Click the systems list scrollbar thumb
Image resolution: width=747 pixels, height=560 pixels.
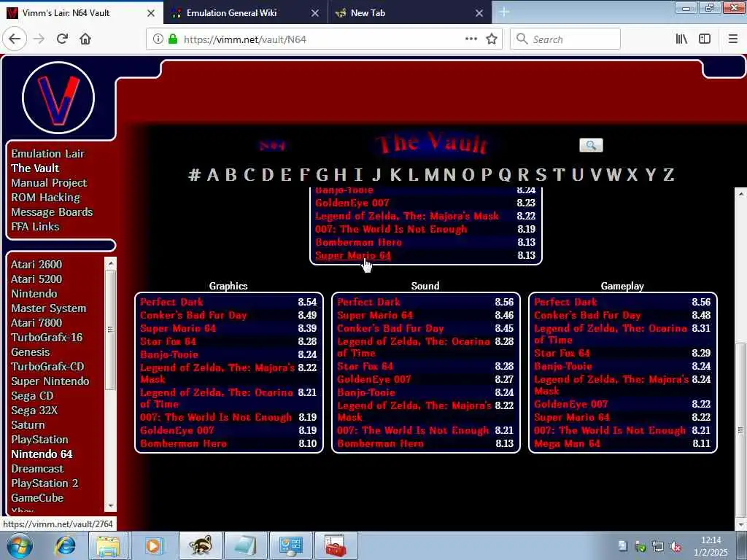[x=111, y=330]
